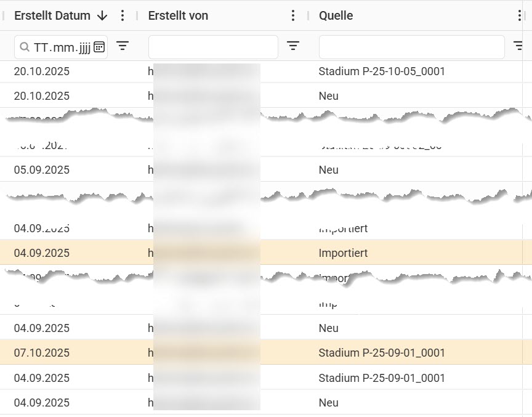Image resolution: width=532 pixels, height=417 pixels.
Task: Select unhighlighted 04.09.2025 Stadium P-25-09-01_0001 row
Action: [x=261, y=378]
